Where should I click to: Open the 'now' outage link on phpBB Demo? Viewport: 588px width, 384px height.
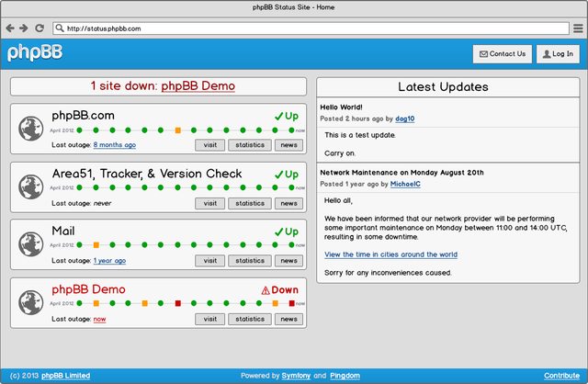[x=99, y=319]
